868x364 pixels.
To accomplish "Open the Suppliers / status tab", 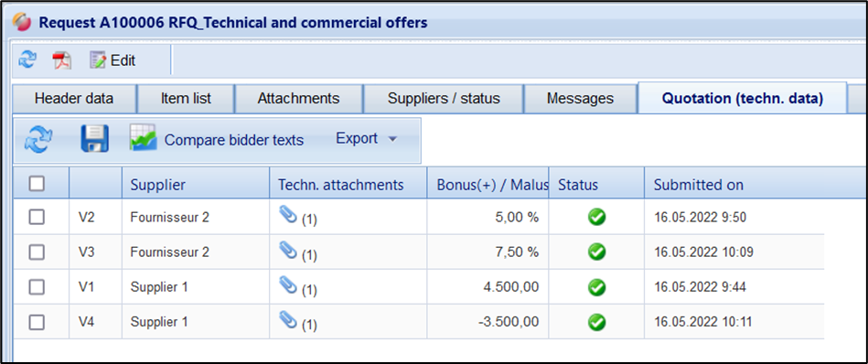I will 444,99.
